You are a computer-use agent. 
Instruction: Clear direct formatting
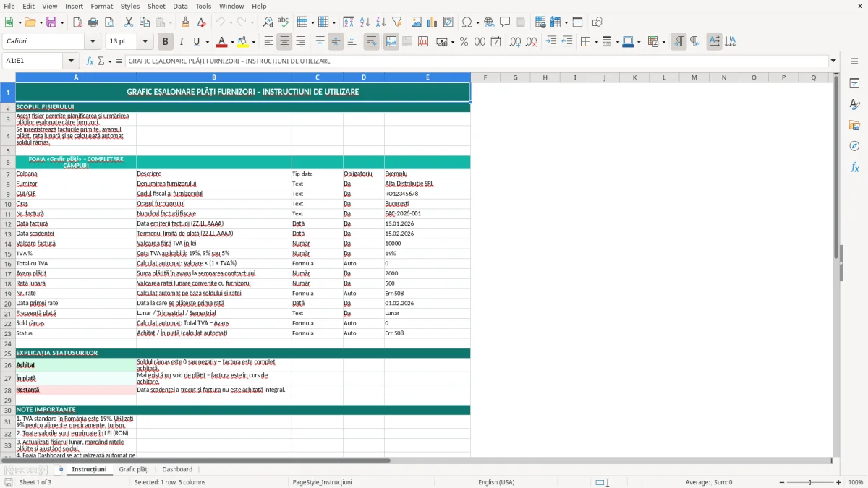[x=201, y=22]
